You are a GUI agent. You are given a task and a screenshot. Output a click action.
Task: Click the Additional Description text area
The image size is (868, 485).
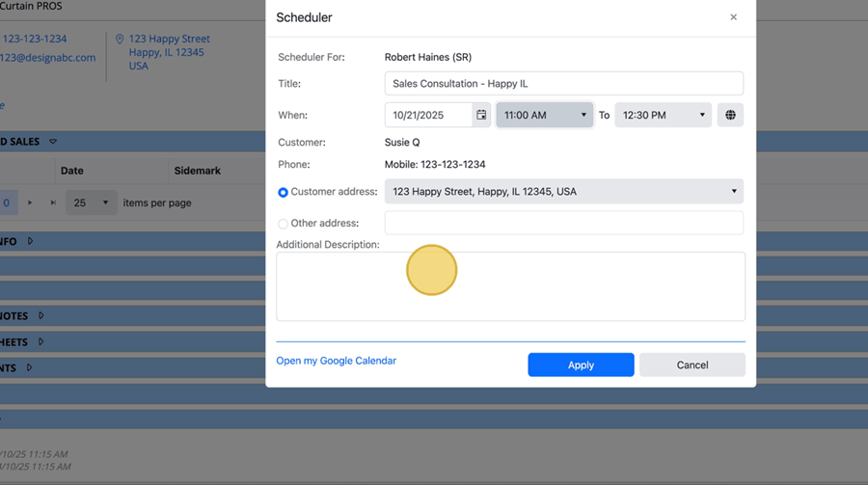pyautogui.click(x=510, y=286)
